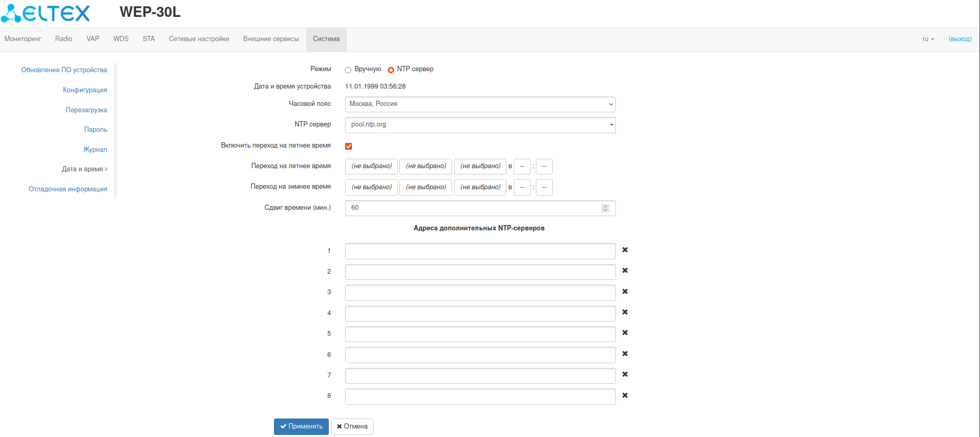
Task: Uncheck the daylight saving time checkbox
Action: tap(348, 146)
